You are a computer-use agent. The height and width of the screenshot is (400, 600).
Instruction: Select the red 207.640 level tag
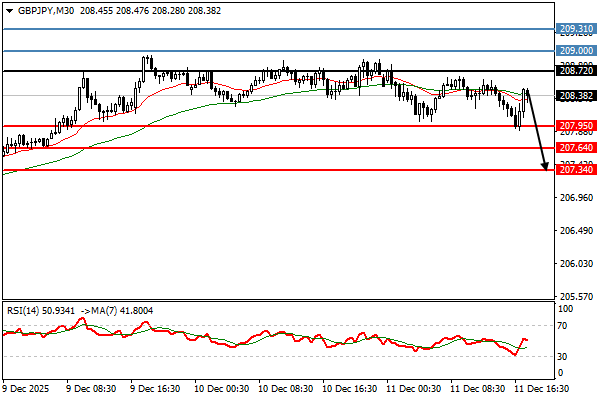pyautogui.click(x=575, y=148)
